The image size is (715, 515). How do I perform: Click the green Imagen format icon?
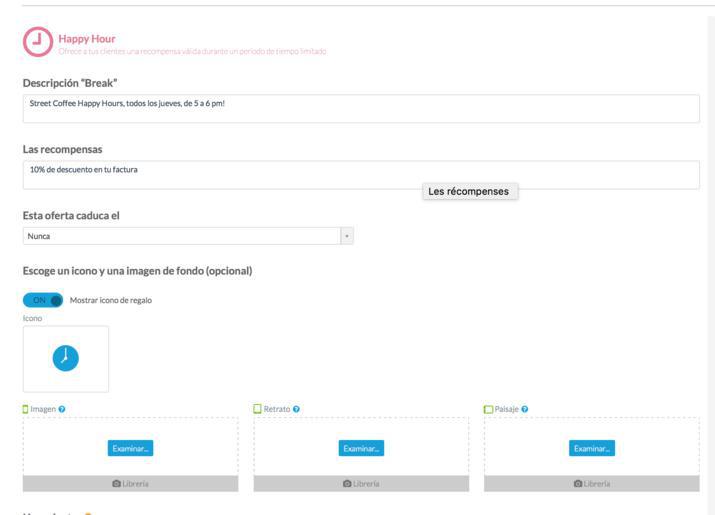26,409
